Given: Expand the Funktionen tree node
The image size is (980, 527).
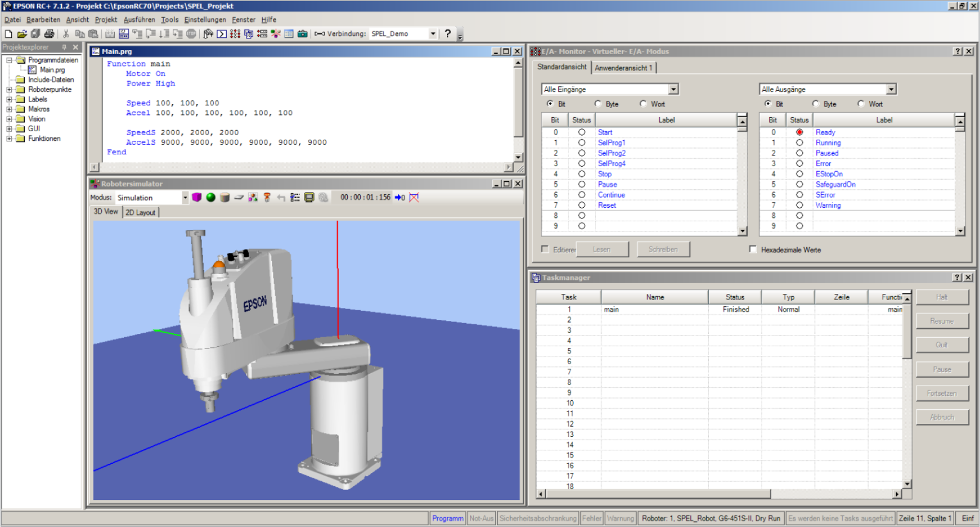Looking at the screenshot, I should click(9, 139).
